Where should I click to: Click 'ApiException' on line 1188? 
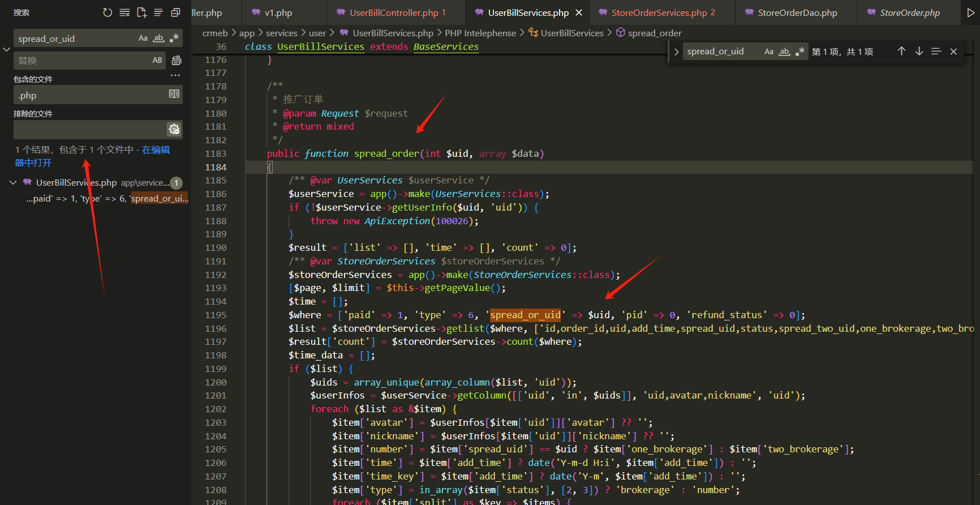397,221
